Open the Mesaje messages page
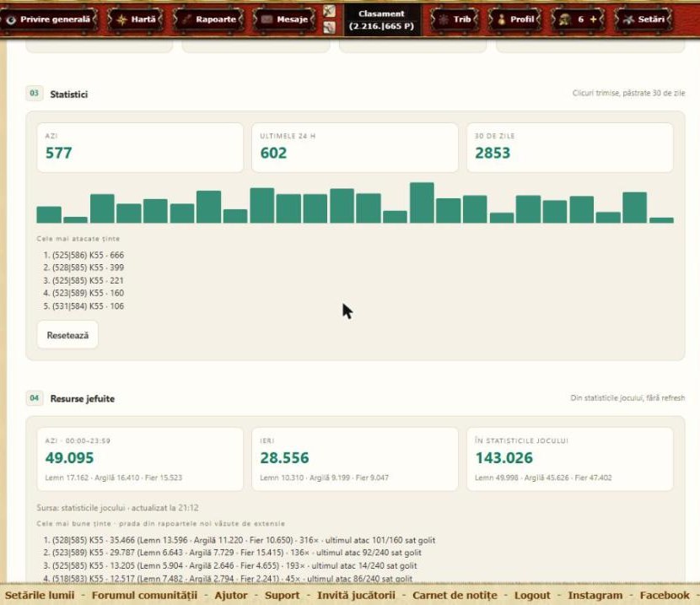The image size is (700, 605). click(x=284, y=19)
